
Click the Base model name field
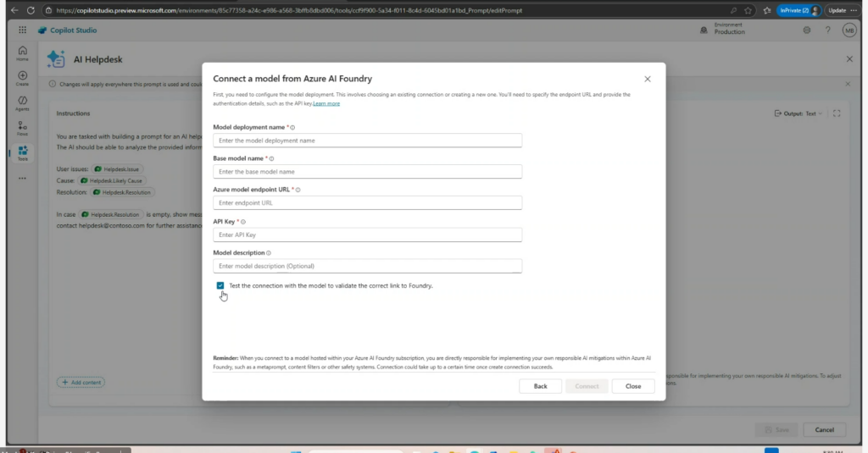point(367,172)
